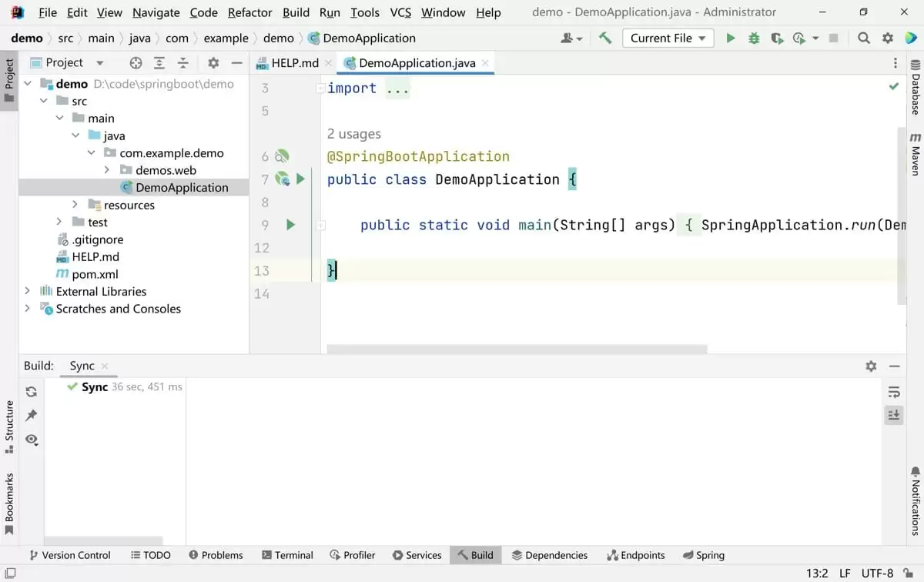Screen dimensions: 924x582
Task: Open Version Control tool window
Action: click(70, 555)
